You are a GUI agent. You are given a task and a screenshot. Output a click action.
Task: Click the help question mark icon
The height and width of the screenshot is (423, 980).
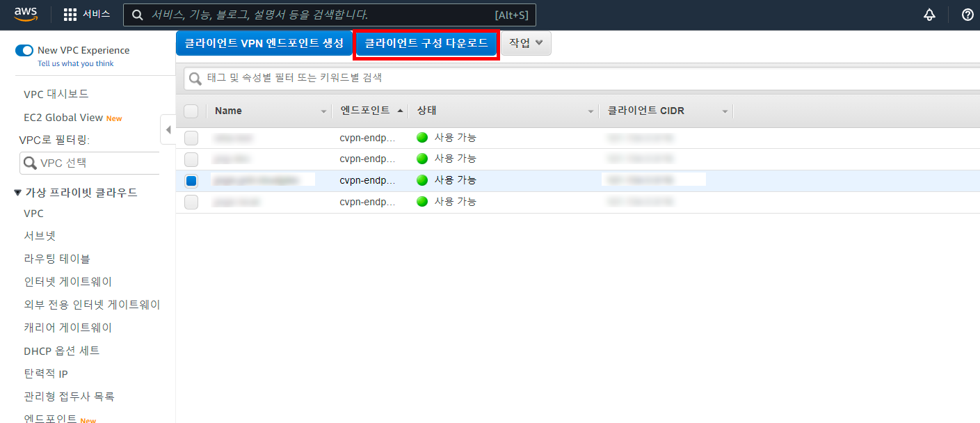coord(967,15)
